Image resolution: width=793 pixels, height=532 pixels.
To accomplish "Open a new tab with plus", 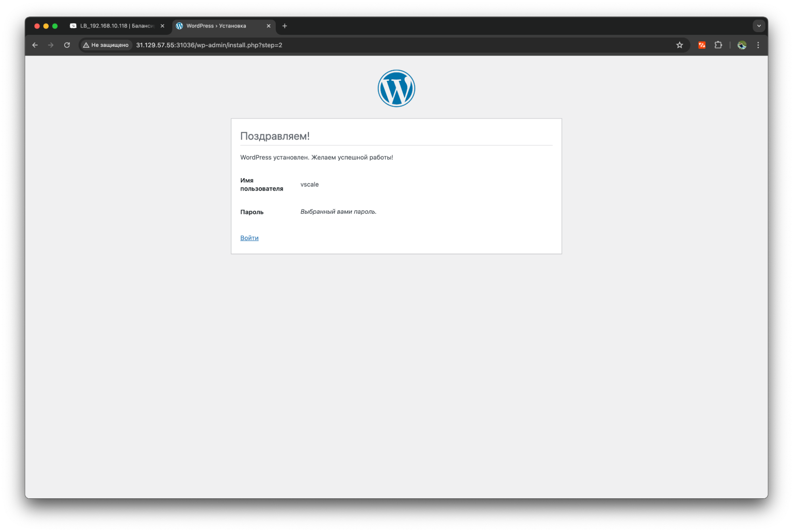I will coord(284,26).
